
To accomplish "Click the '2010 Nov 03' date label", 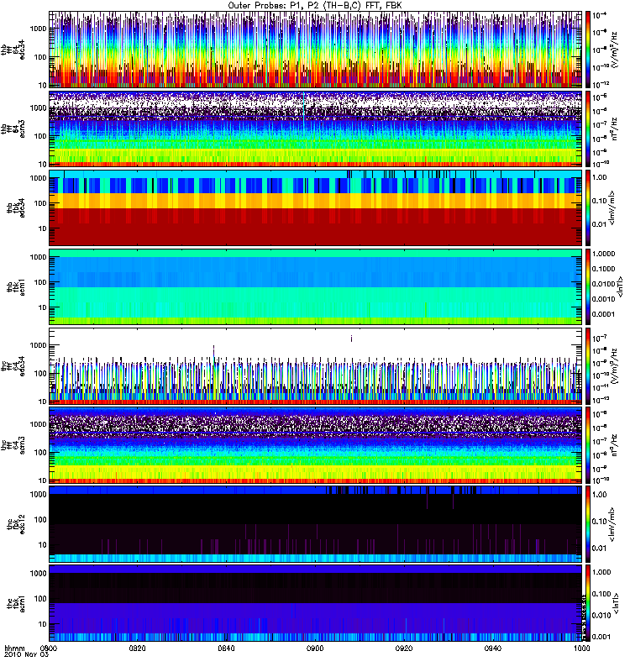I will pyautogui.click(x=27, y=655).
